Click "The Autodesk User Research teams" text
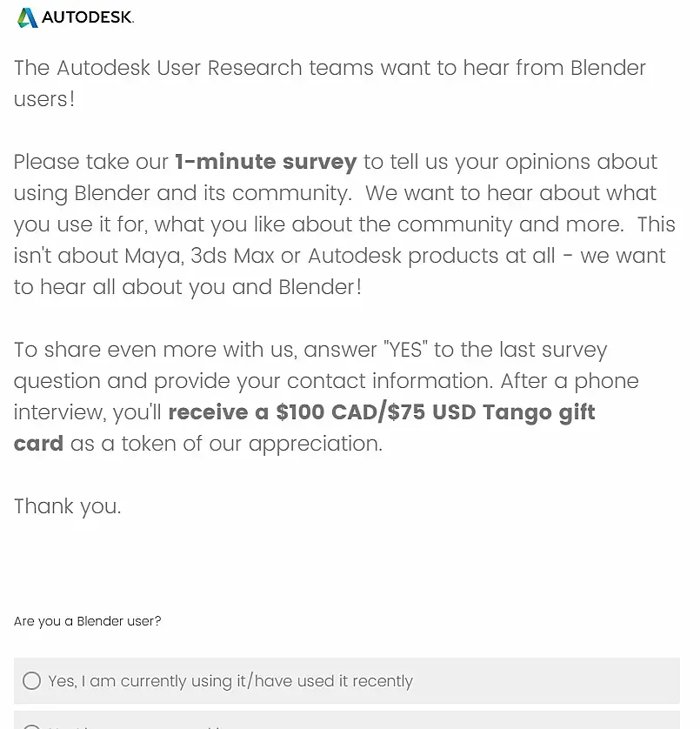The height and width of the screenshot is (729, 700). (x=191, y=68)
